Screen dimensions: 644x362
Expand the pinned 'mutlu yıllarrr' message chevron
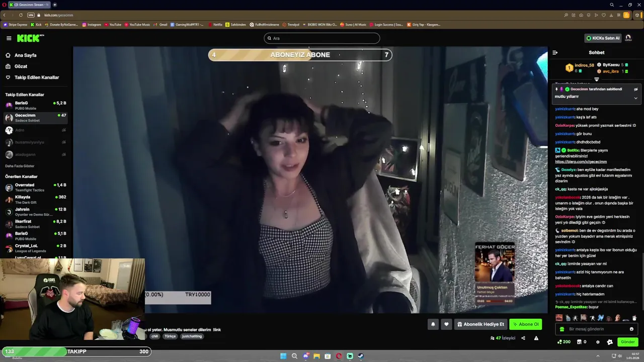click(635, 98)
